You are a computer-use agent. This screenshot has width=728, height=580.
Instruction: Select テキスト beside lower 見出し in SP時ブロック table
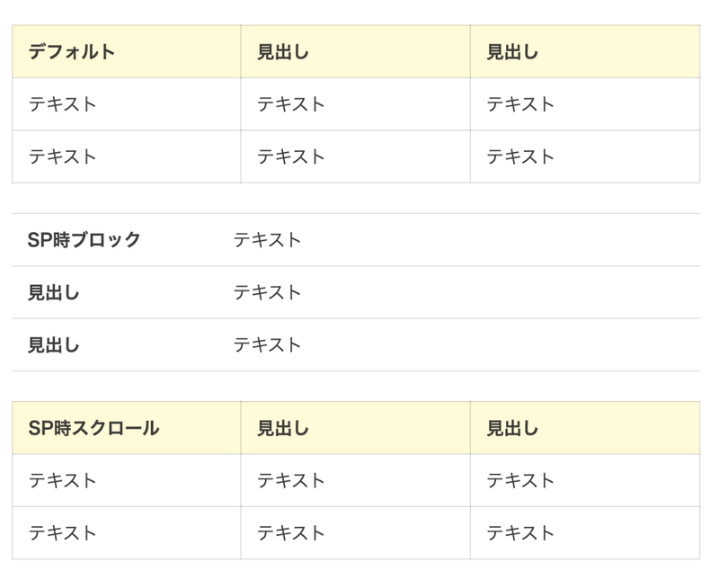tap(267, 344)
